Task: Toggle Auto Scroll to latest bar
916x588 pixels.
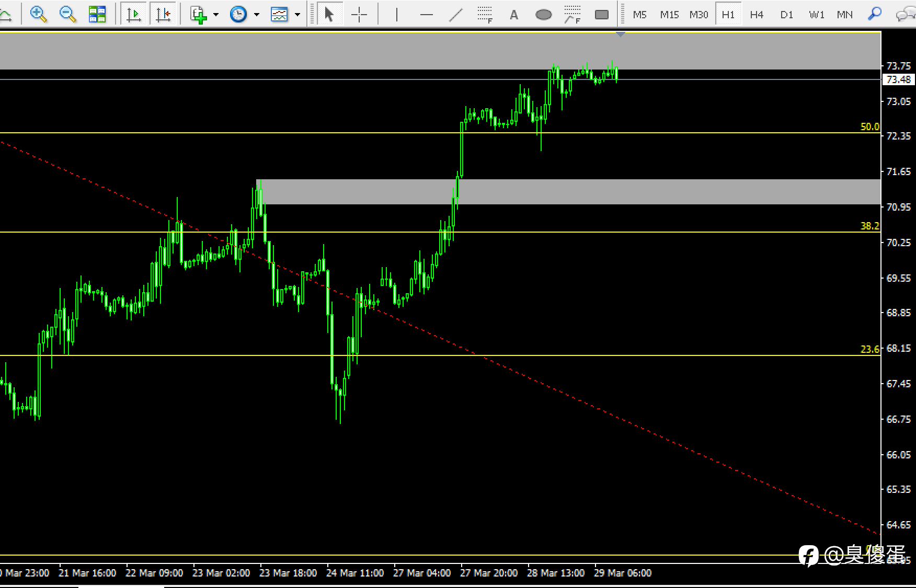Action: [x=133, y=14]
